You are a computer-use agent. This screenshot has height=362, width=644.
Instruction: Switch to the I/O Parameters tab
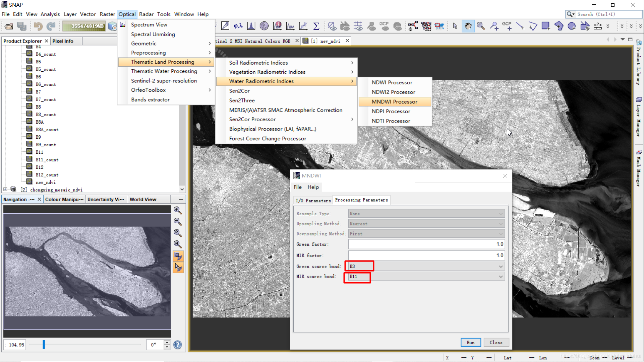[x=313, y=200]
